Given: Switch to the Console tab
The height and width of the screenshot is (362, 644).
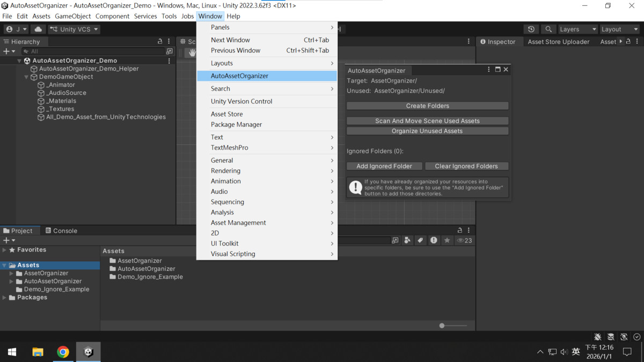Looking at the screenshot, I should [x=61, y=231].
